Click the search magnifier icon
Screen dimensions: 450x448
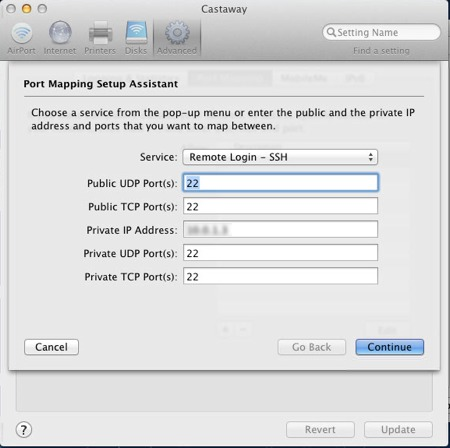pyautogui.click(x=331, y=32)
